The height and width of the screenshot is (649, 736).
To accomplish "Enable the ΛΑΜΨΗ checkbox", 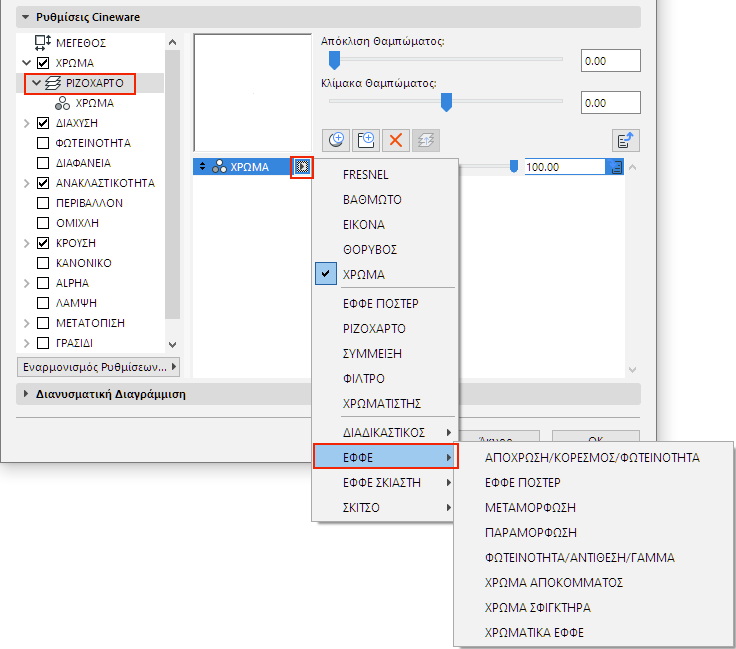I will (43, 303).
